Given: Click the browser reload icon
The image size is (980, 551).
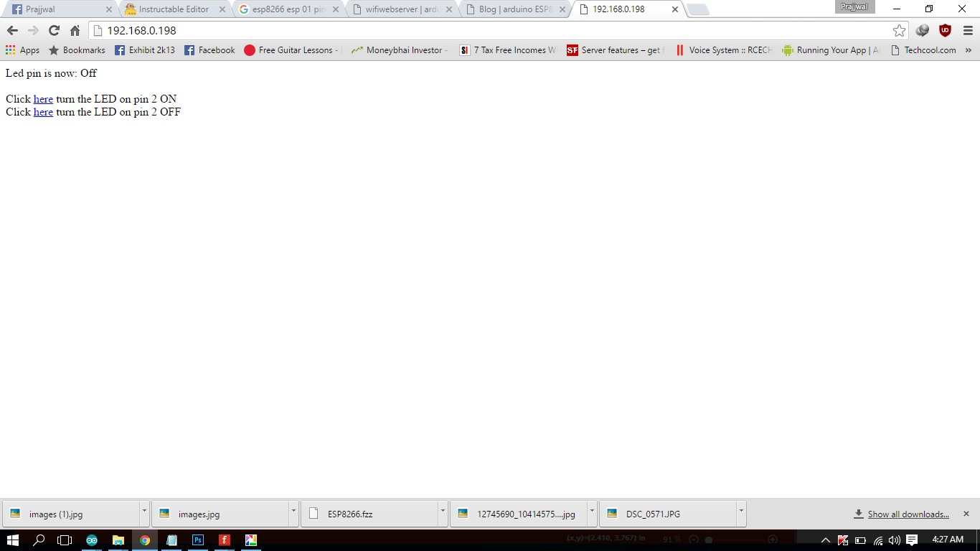Looking at the screenshot, I should (54, 31).
